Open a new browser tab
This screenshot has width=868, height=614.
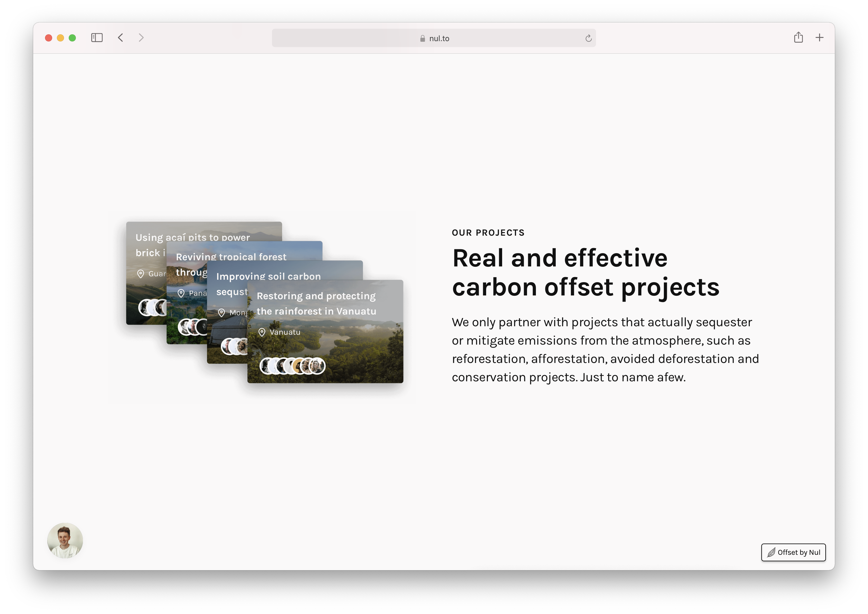point(819,38)
